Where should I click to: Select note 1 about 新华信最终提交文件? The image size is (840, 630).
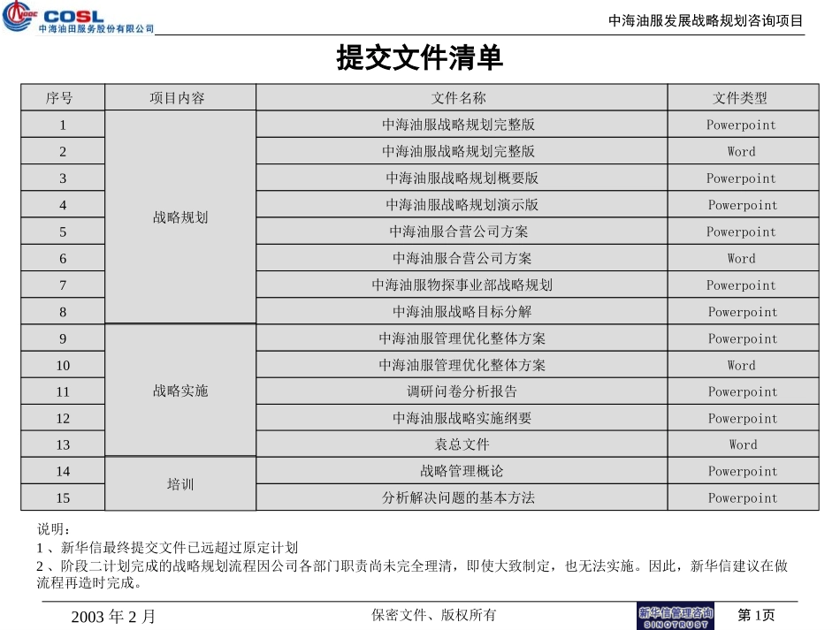167,548
